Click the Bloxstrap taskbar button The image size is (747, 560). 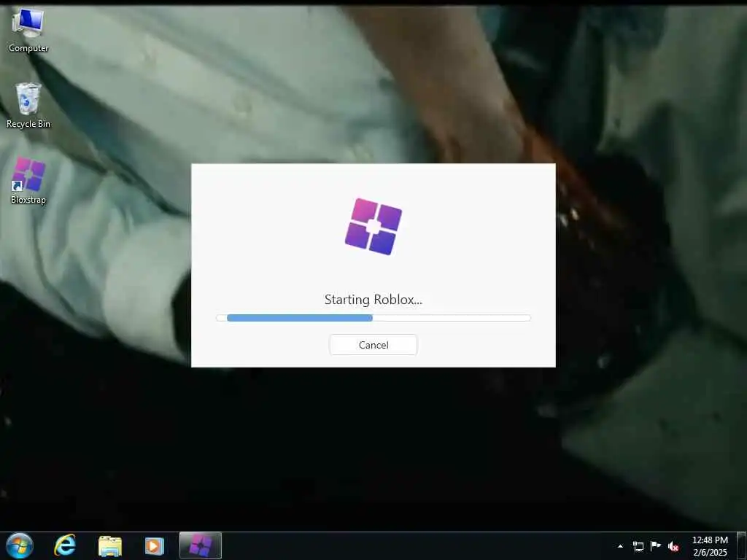point(201,545)
